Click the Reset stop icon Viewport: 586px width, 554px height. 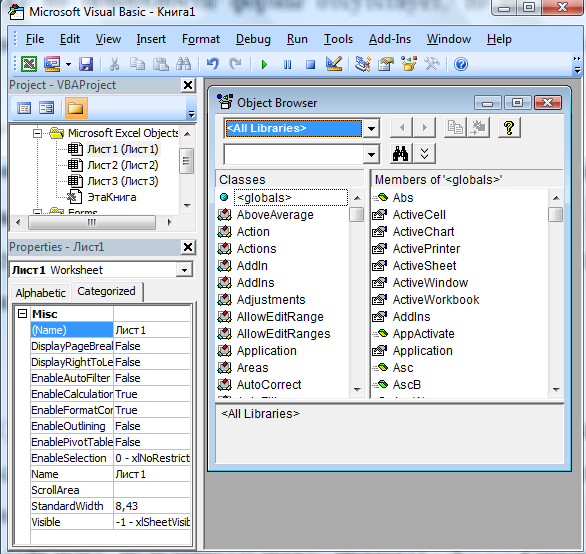pos(310,64)
